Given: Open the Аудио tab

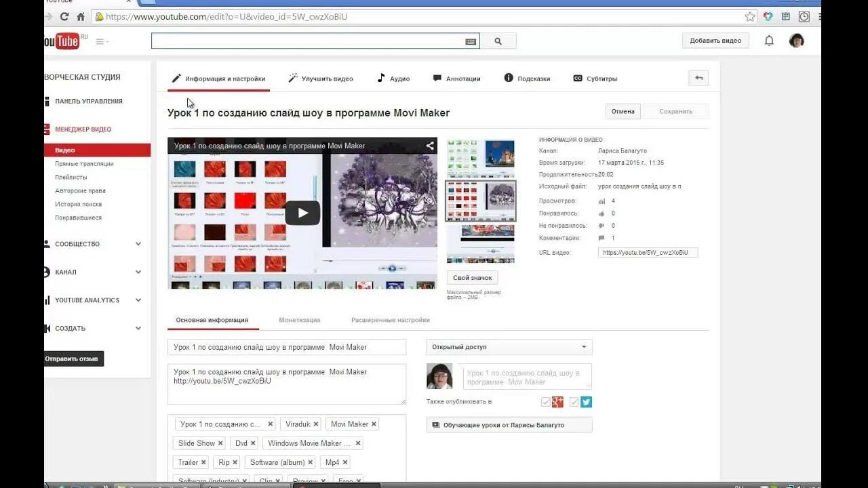Looking at the screenshot, I should [x=393, y=79].
